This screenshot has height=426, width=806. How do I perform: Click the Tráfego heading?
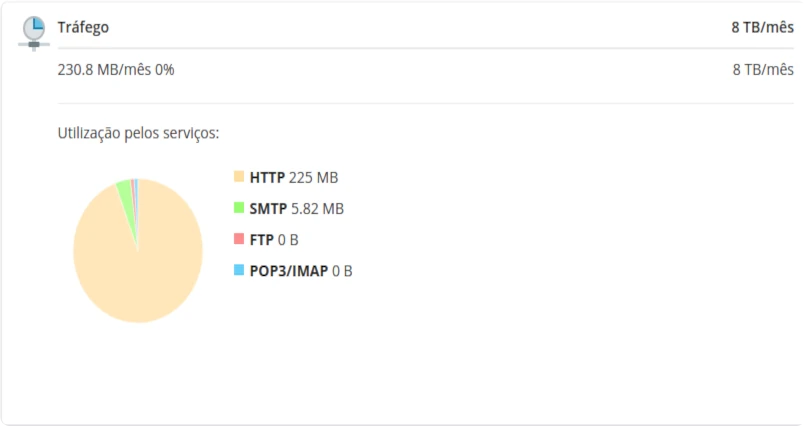(x=83, y=27)
